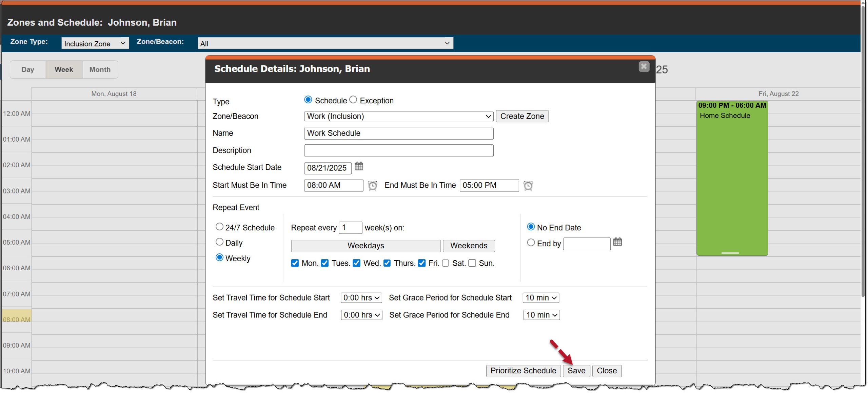Open the End by date calendar icon
Screen dimensions: 868x395
click(x=617, y=242)
